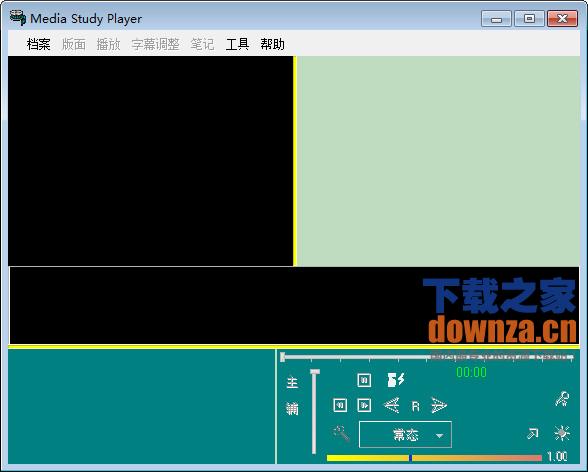Viewport: 588px width, 472px height.
Task: Open the 版面 menu
Action: pos(74,44)
